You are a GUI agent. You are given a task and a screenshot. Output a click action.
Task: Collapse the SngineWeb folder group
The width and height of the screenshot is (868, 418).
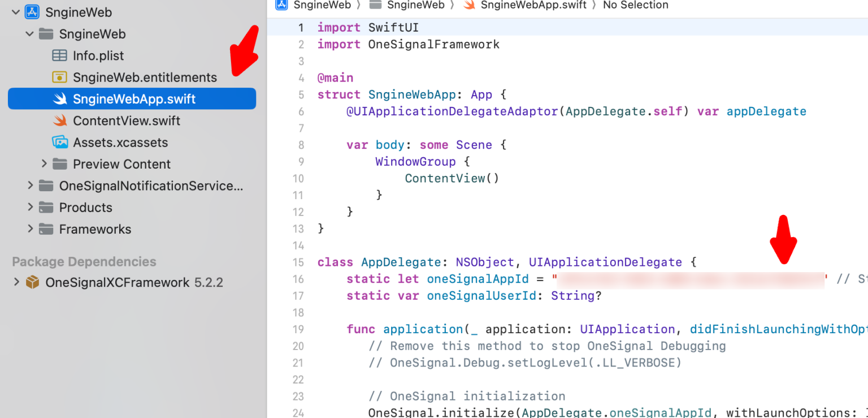click(30, 34)
